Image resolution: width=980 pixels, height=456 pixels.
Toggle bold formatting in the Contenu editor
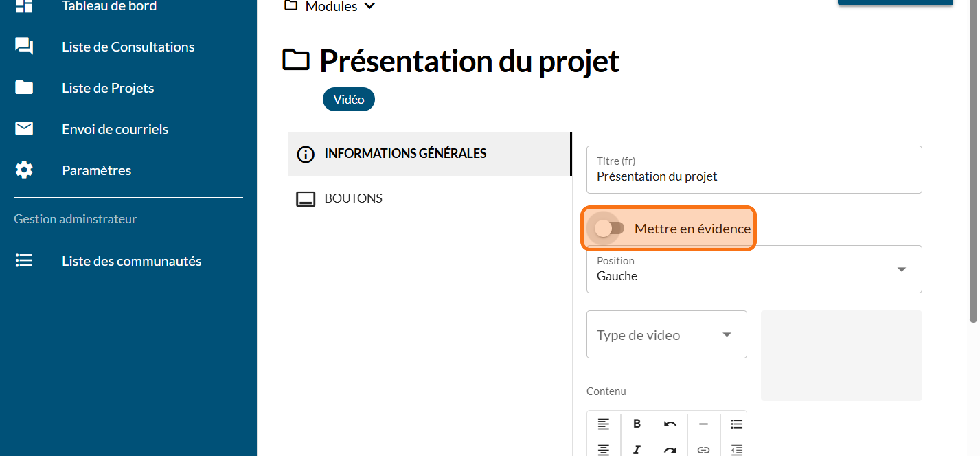pos(637,424)
